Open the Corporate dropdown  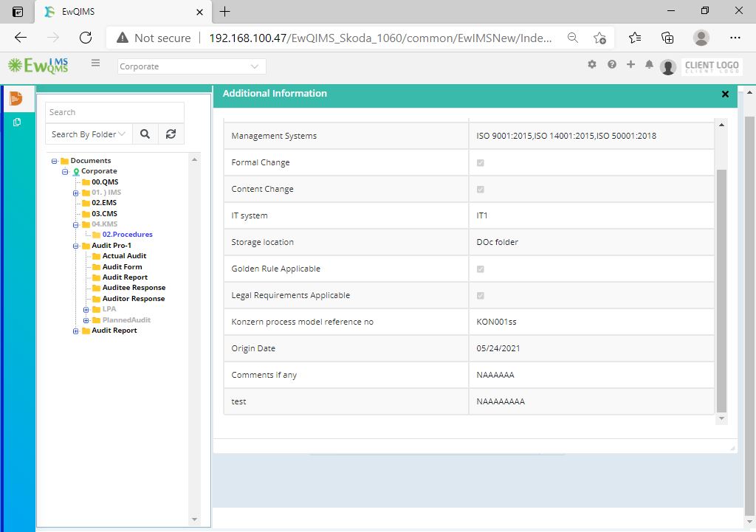tap(191, 66)
